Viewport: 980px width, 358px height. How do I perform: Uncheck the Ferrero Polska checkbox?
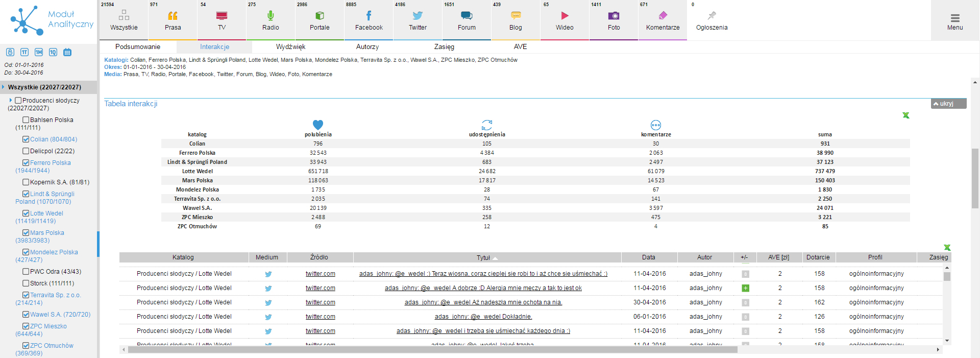pyautogui.click(x=26, y=163)
